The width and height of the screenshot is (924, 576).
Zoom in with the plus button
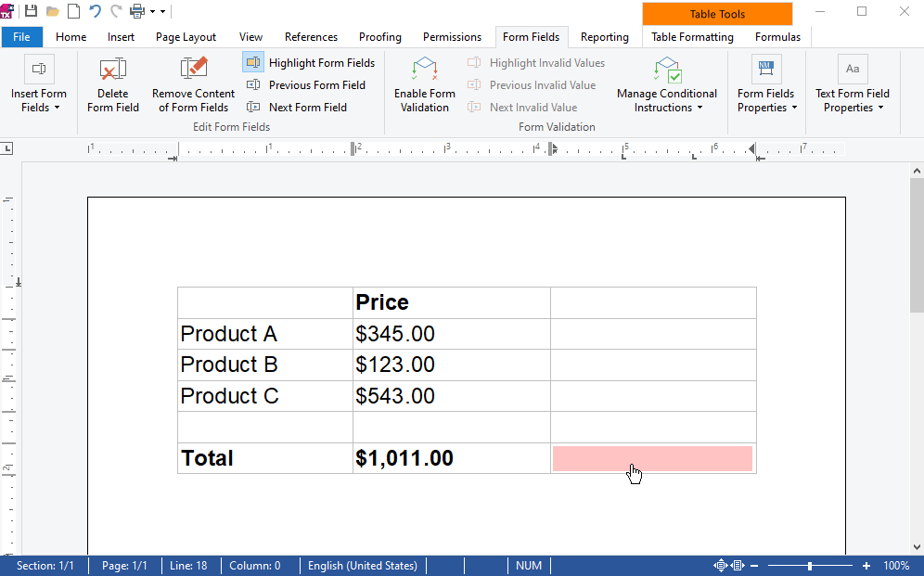pos(866,566)
